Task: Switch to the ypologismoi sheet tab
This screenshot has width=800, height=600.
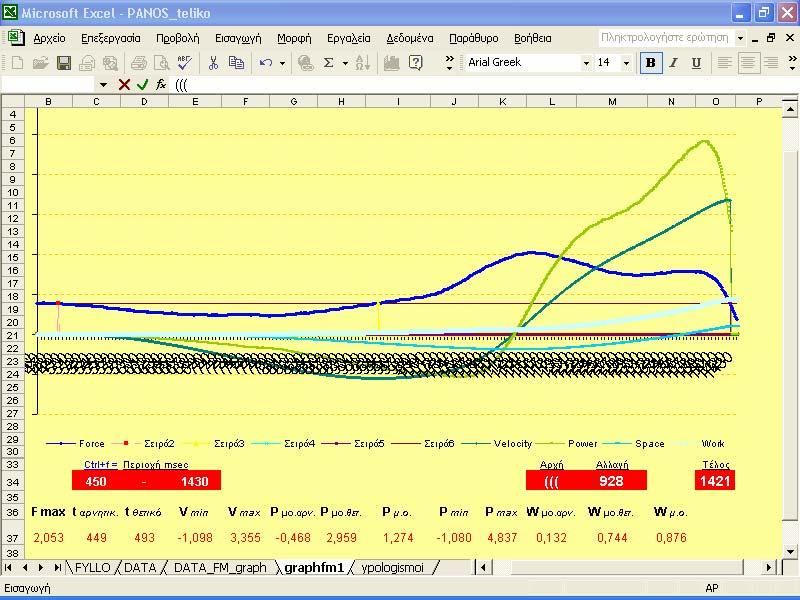Action: pos(392,567)
